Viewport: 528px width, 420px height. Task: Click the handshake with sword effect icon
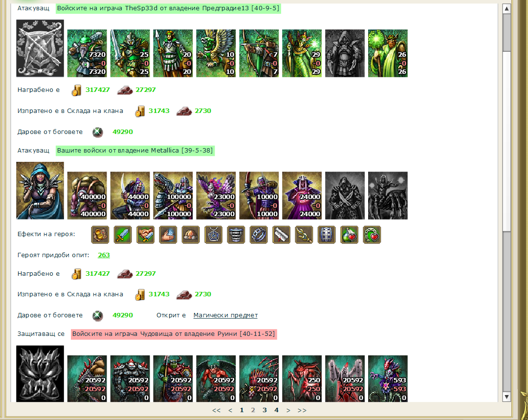pyautogui.click(x=145, y=234)
